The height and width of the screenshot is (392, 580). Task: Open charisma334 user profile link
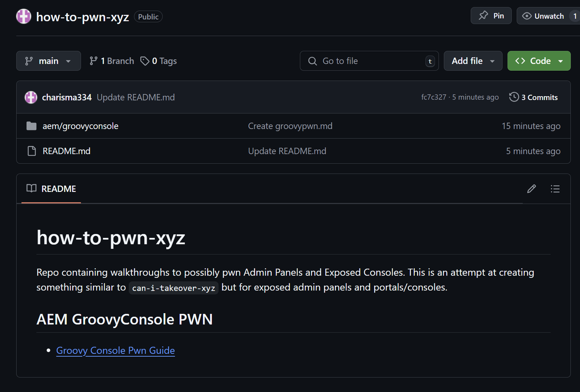tap(67, 97)
